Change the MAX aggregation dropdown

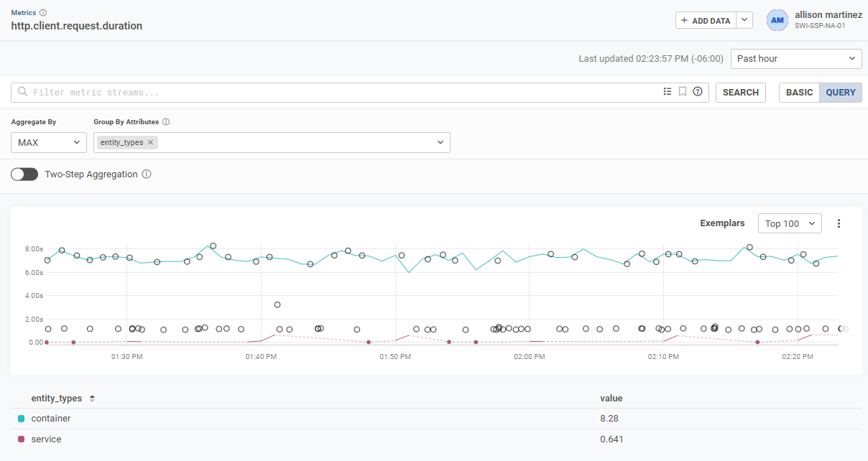click(x=48, y=142)
